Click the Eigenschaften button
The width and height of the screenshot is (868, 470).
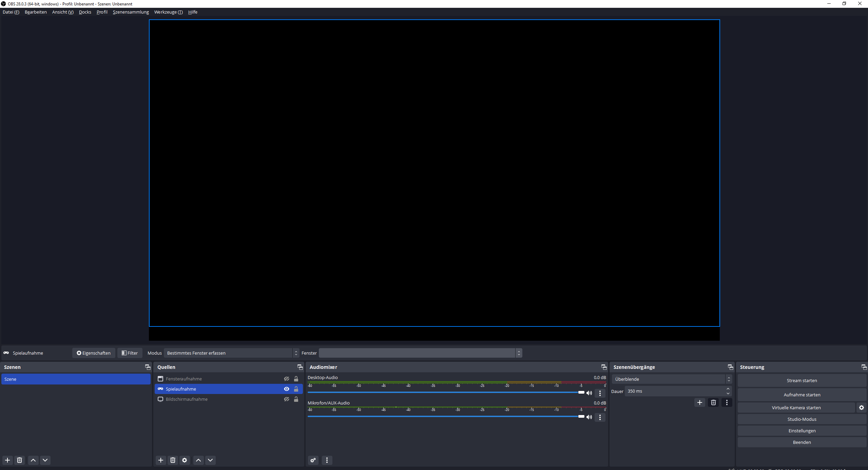(x=94, y=353)
